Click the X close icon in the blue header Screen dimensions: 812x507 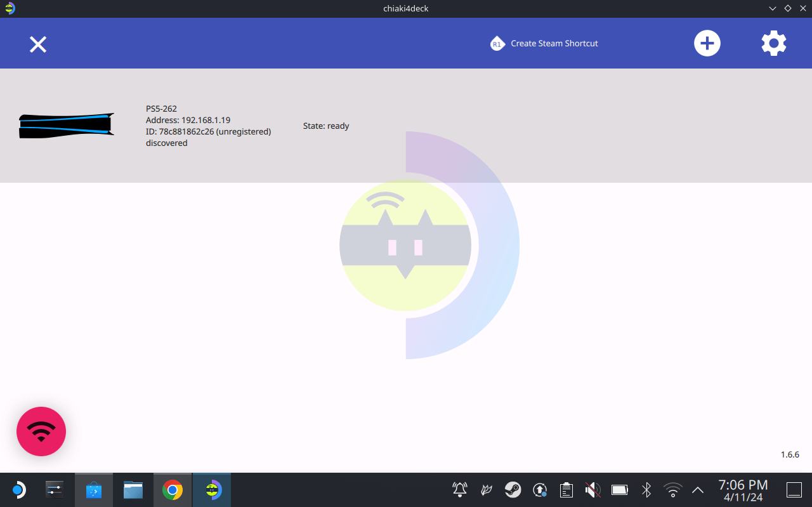(38, 44)
